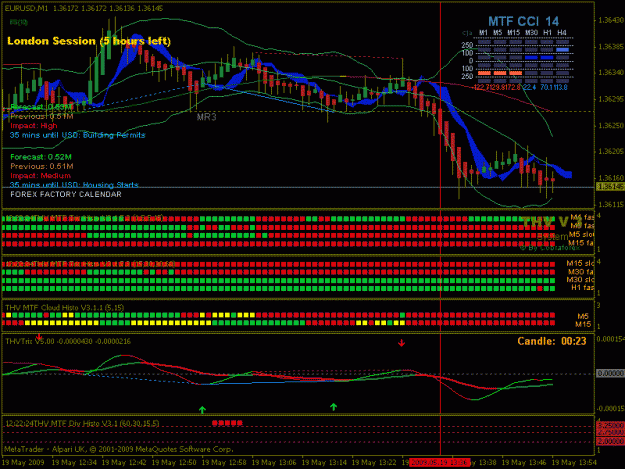Viewport: 625px width, 469px height.
Task: Click the Impact: Medium text
Action: pos(40,176)
